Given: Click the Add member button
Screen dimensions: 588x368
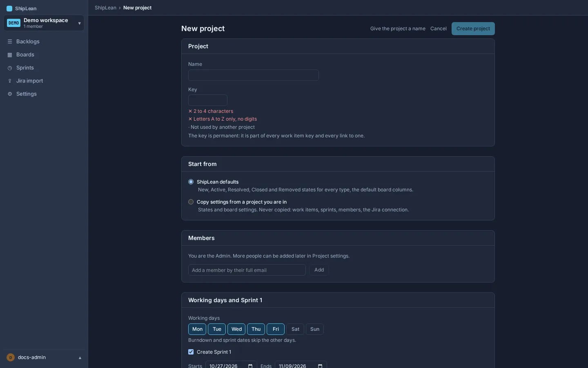Looking at the screenshot, I should pyautogui.click(x=319, y=270).
